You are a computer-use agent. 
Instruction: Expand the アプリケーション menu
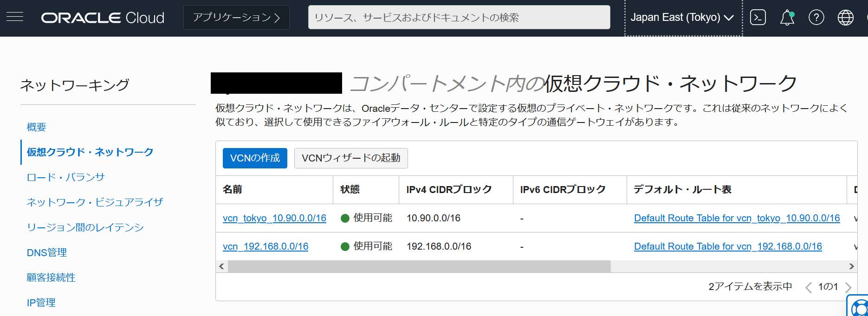[x=236, y=18]
